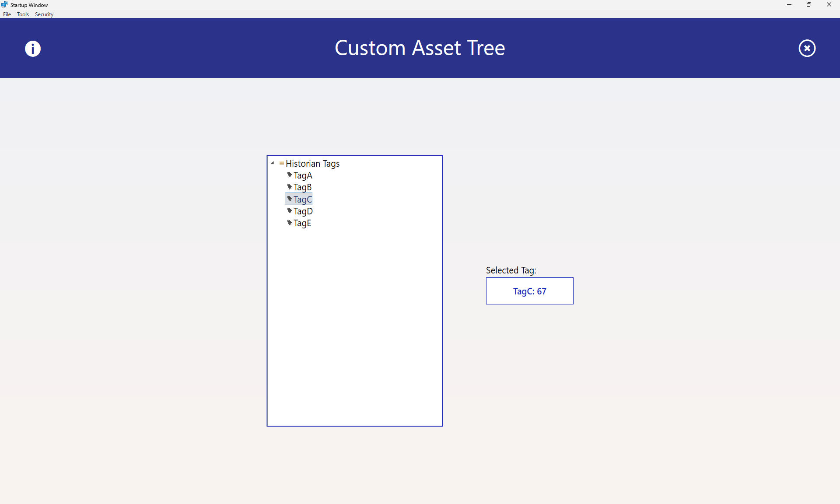Click the tag icon beside TagB
Screen dimensions: 840x504
[289, 187]
